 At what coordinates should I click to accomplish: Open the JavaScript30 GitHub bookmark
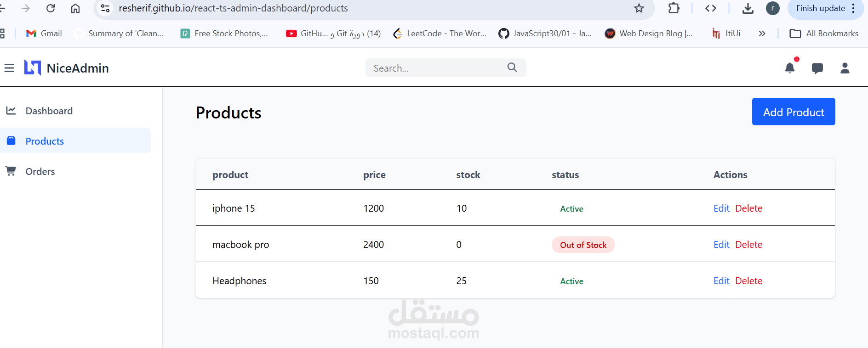tap(545, 34)
